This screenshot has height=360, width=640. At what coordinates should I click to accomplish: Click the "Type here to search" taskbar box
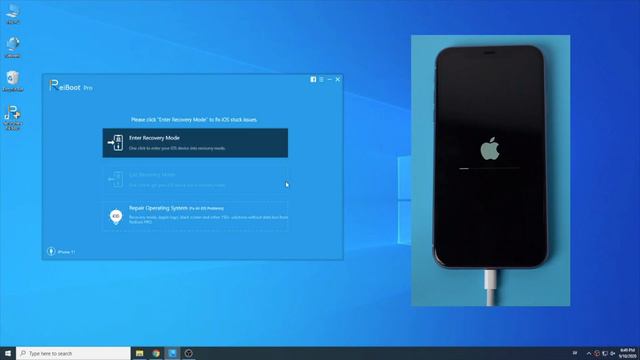tap(73, 353)
